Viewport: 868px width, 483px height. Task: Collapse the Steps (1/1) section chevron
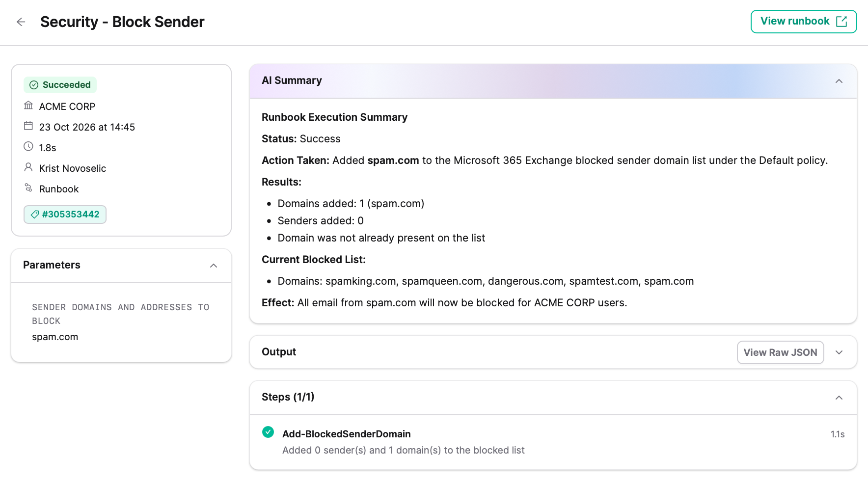click(839, 398)
